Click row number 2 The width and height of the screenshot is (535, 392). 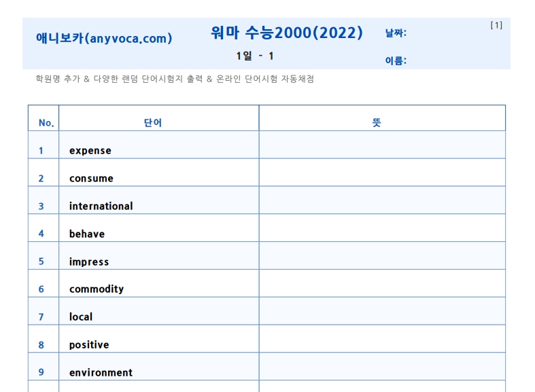pos(41,178)
